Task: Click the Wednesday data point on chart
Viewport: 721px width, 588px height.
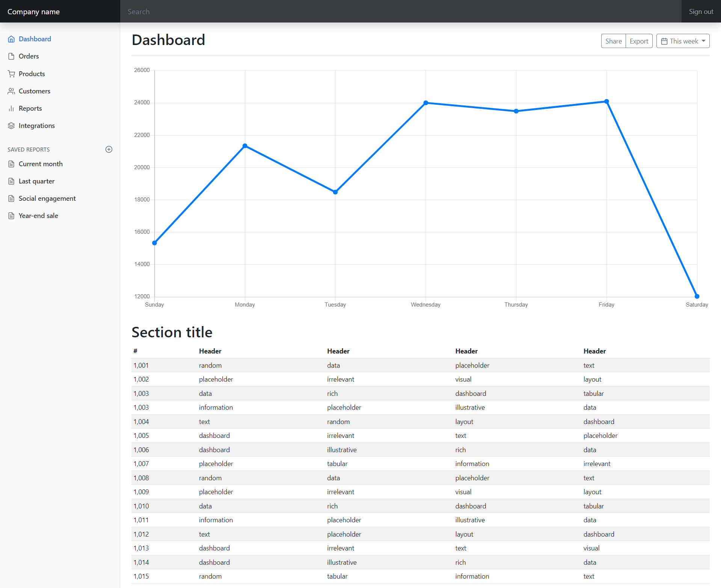Action: pos(425,103)
